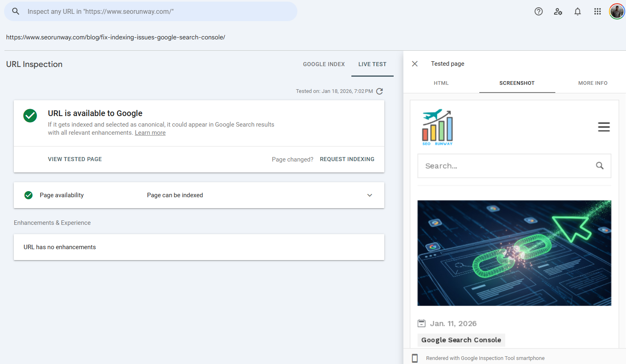Click the refresh icon next to tested date
626x364 pixels.
tap(379, 91)
